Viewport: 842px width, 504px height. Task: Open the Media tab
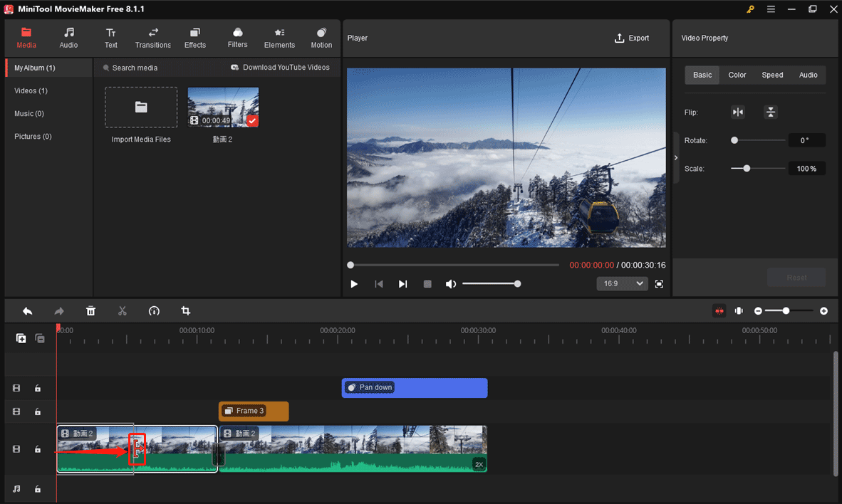(x=26, y=38)
